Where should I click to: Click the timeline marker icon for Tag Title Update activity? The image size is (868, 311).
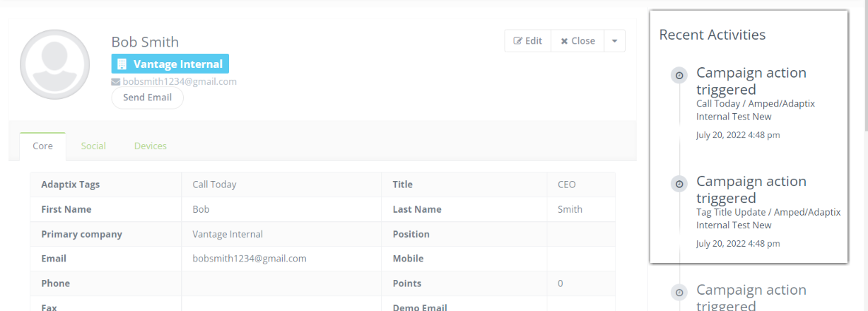coord(679,184)
